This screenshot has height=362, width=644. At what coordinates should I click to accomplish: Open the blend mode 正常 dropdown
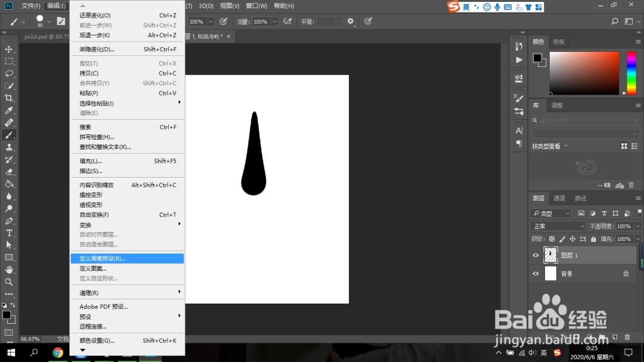[558, 227]
